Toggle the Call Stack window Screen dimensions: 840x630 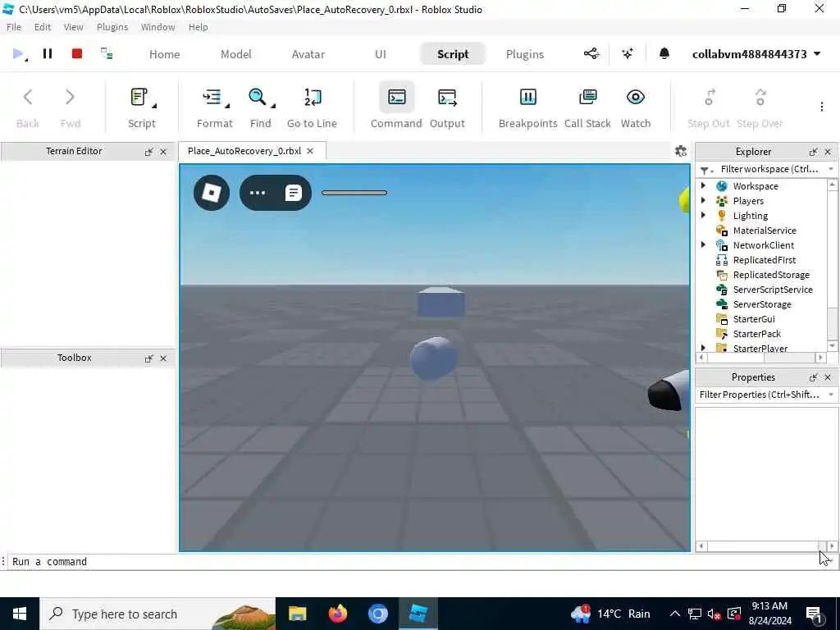(x=587, y=107)
